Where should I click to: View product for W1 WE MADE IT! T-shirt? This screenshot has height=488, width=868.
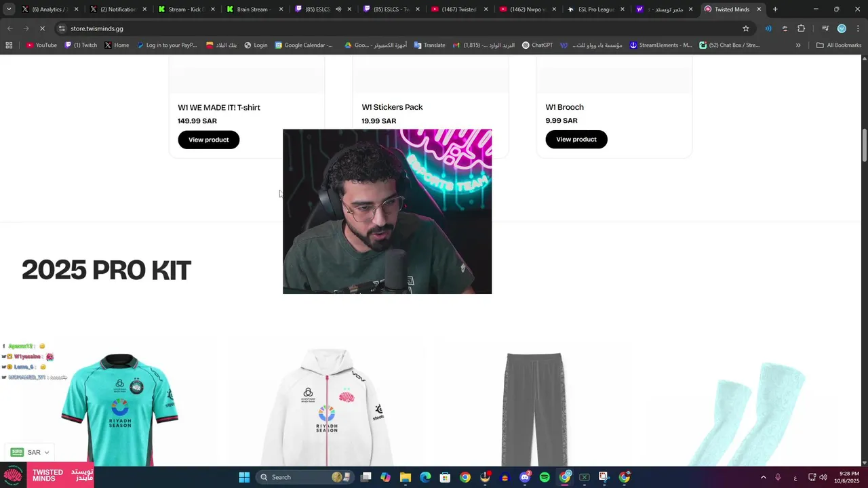click(x=208, y=140)
